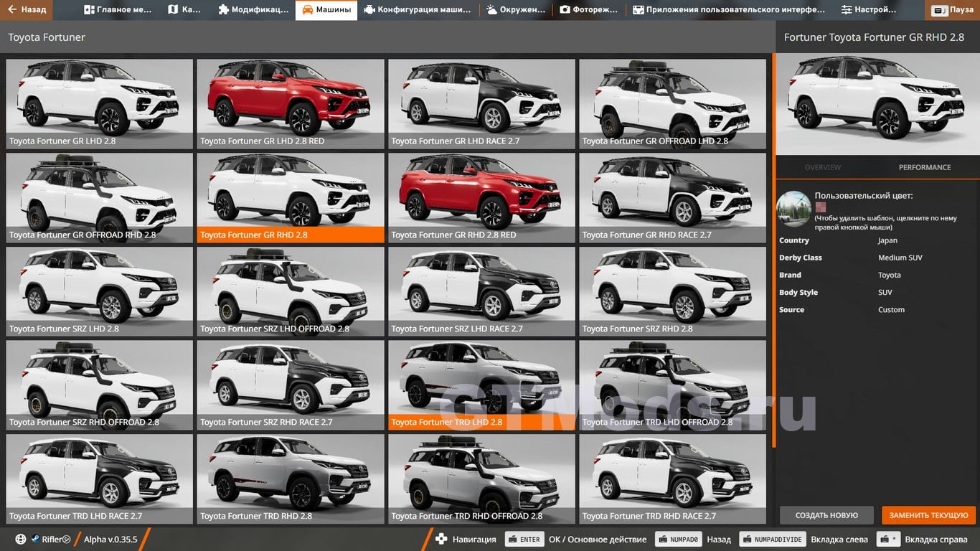
Task: Open Приложения пользовательского интерфейса tab
Action: coord(729,10)
